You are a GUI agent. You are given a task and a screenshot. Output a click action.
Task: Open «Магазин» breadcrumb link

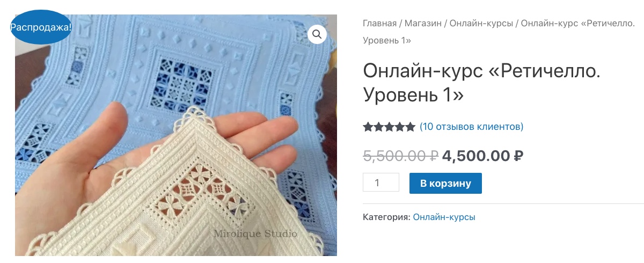tap(423, 24)
